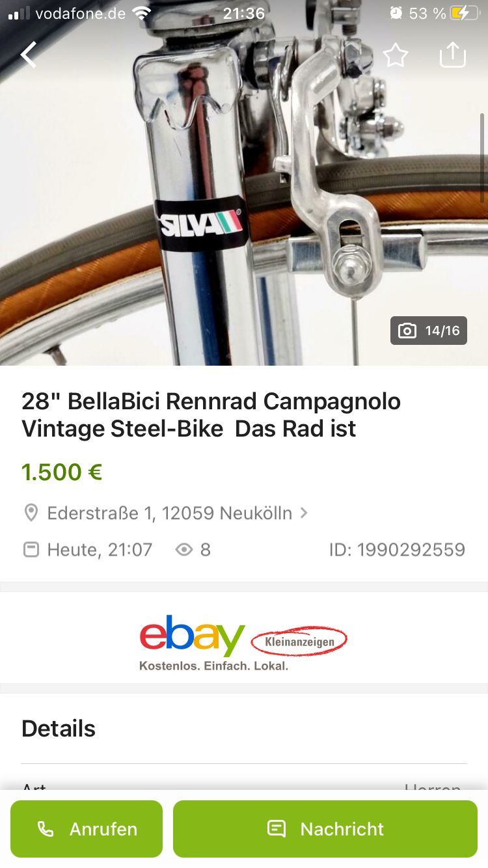Tap the chat icon in Nachricht
Viewport: 488px width, 868px height.
pyautogui.click(x=277, y=828)
